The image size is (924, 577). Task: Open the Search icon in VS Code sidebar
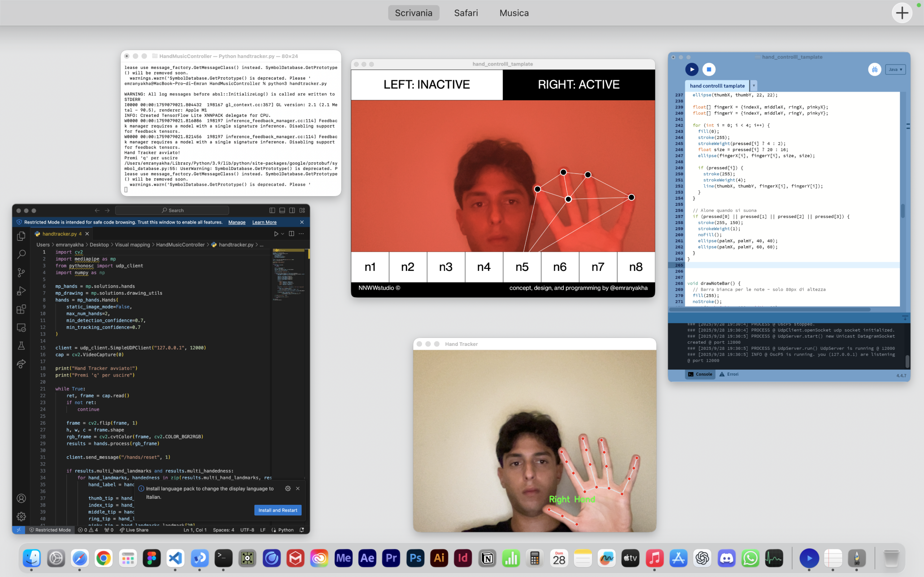[x=21, y=254]
